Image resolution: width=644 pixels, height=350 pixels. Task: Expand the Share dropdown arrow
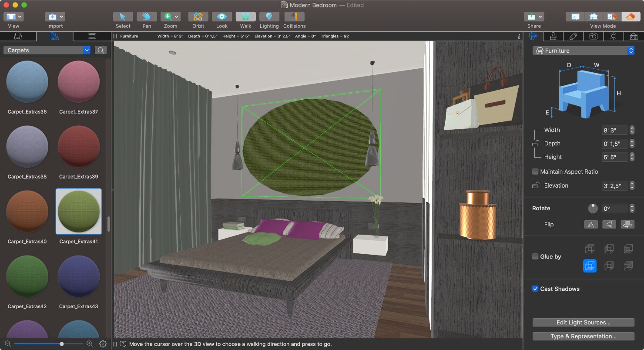(x=540, y=17)
